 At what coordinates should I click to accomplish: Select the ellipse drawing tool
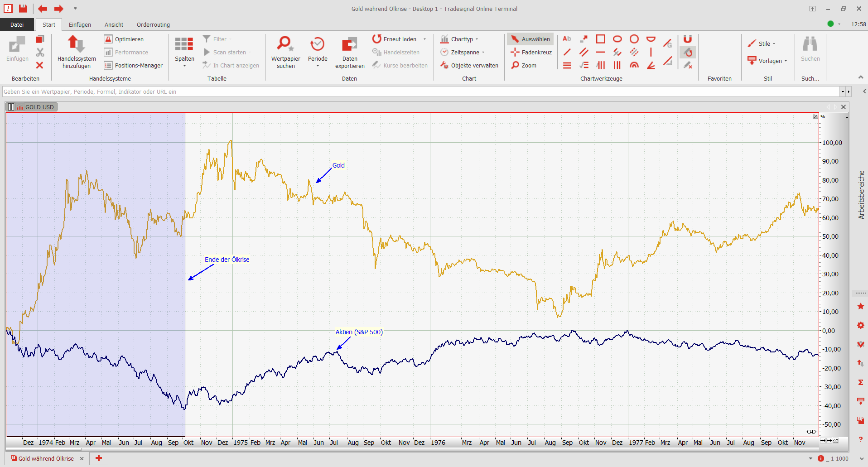click(617, 39)
